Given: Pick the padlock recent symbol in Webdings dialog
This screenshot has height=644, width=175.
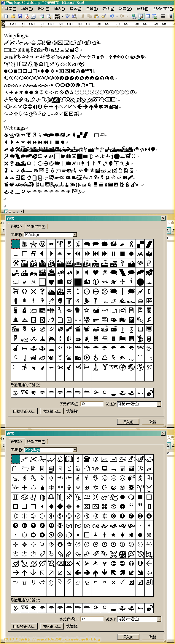Looking at the screenshot, I should coord(149,393).
